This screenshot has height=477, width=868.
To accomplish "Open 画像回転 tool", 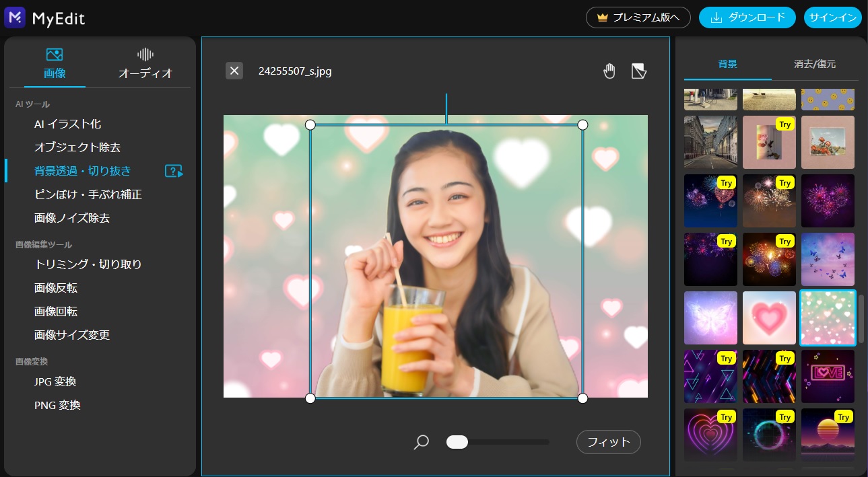I will click(56, 311).
